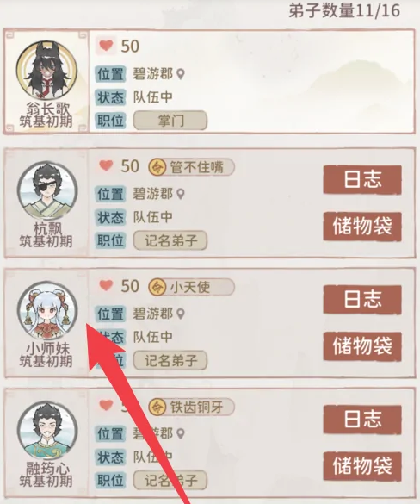The height and width of the screenshot is (504, 420).
Task: Select 小师妹's avatar portrait
Action: (47, 310)
